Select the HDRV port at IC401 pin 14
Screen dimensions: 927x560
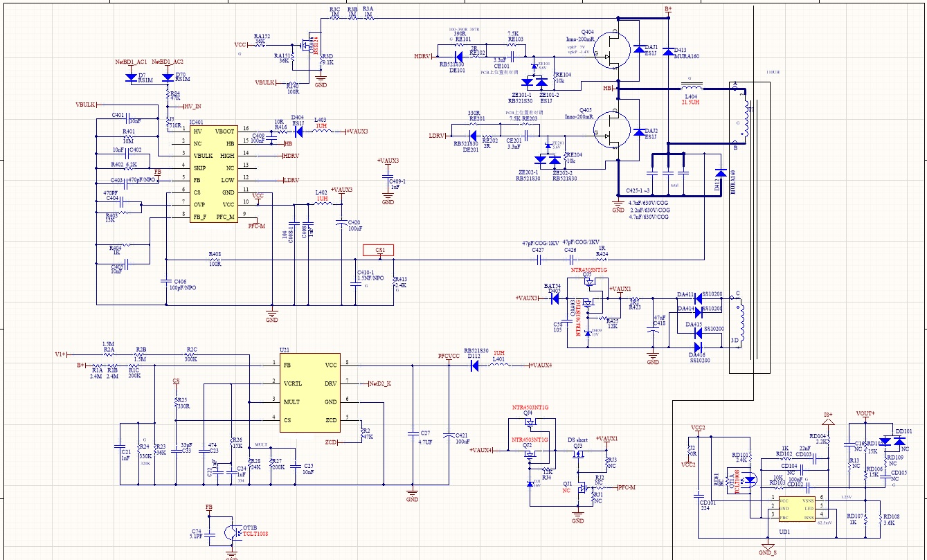coord(291,156)
